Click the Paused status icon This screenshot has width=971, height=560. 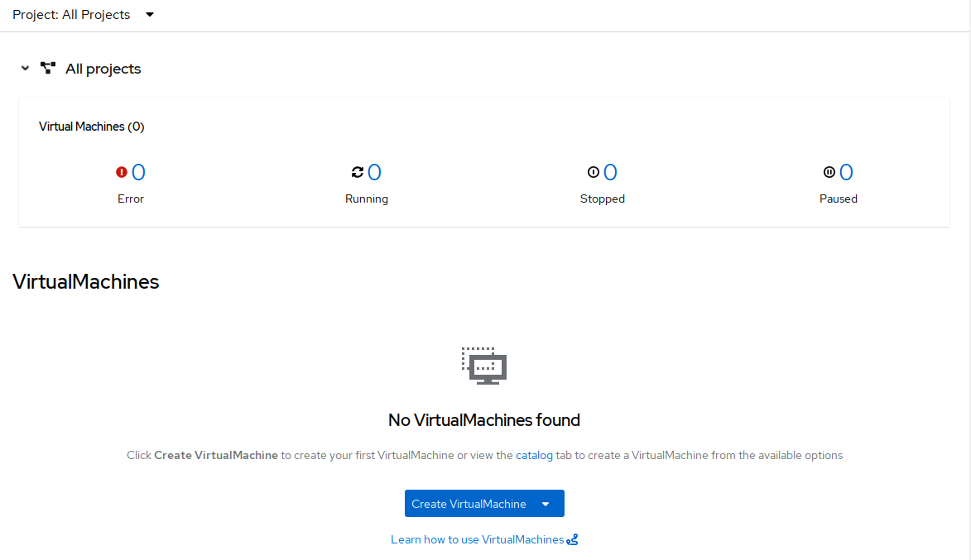point(829,172)
